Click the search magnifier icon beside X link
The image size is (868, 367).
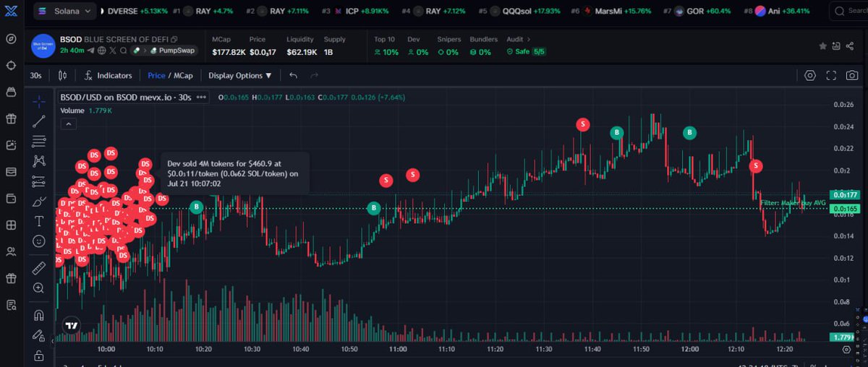pos(124,51)
